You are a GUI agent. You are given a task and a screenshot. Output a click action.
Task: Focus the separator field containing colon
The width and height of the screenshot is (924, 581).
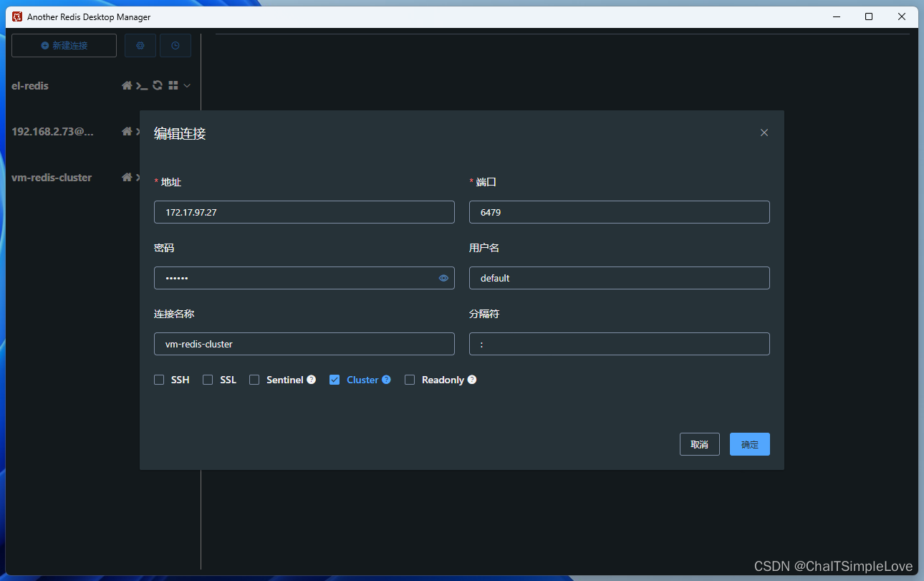[x=620, y=344]
